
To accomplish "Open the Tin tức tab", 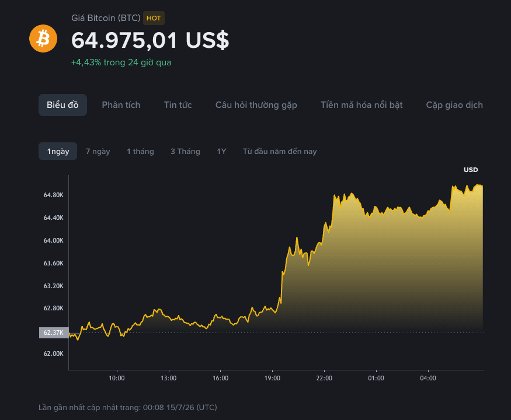I will coord(178,105).
